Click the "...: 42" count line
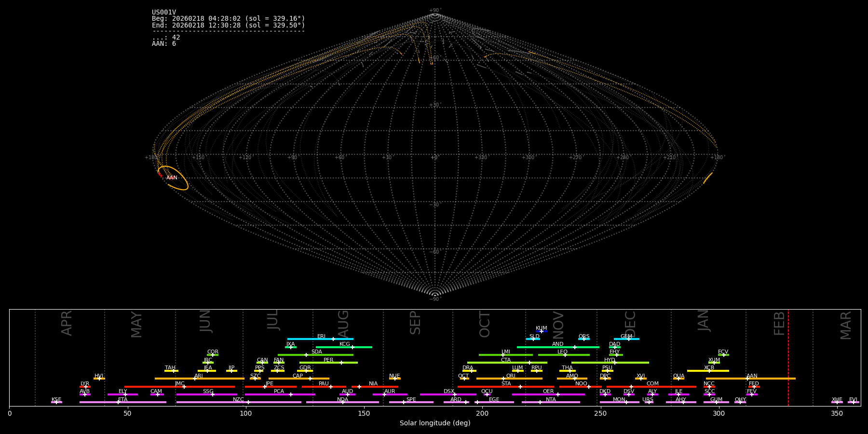Viewport: 868px width, 434px height. [x=166, y=38]
